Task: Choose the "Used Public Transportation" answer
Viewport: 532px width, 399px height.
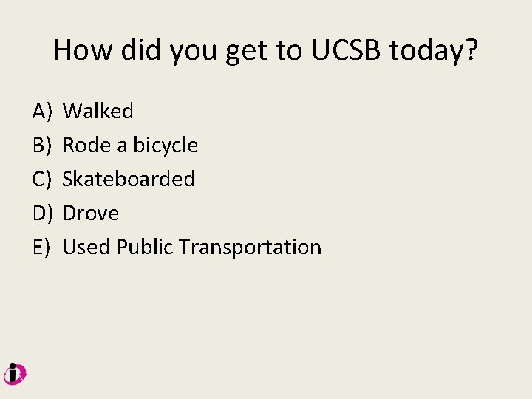Action: (x=191, y=247)
